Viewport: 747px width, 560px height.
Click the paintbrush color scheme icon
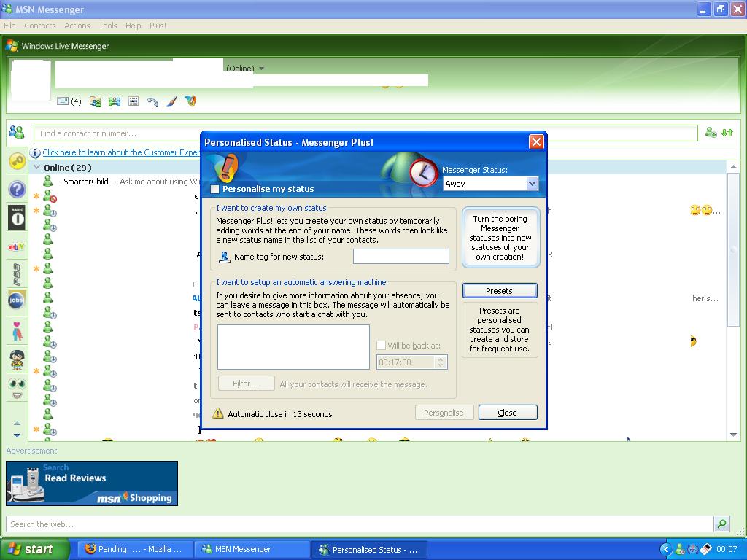pyautogui.click(x=171, y=101)
